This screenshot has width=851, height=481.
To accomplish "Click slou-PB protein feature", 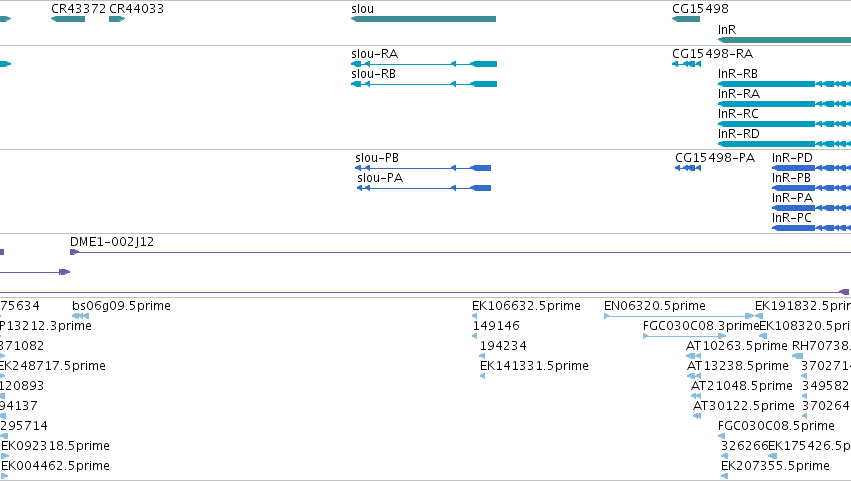I will click(423, 168).
